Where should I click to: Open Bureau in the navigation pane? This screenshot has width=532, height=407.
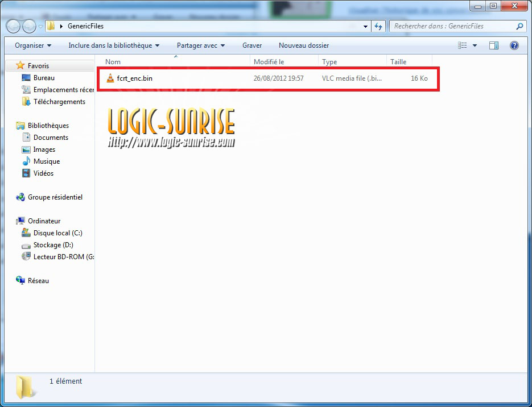point(44,78)
